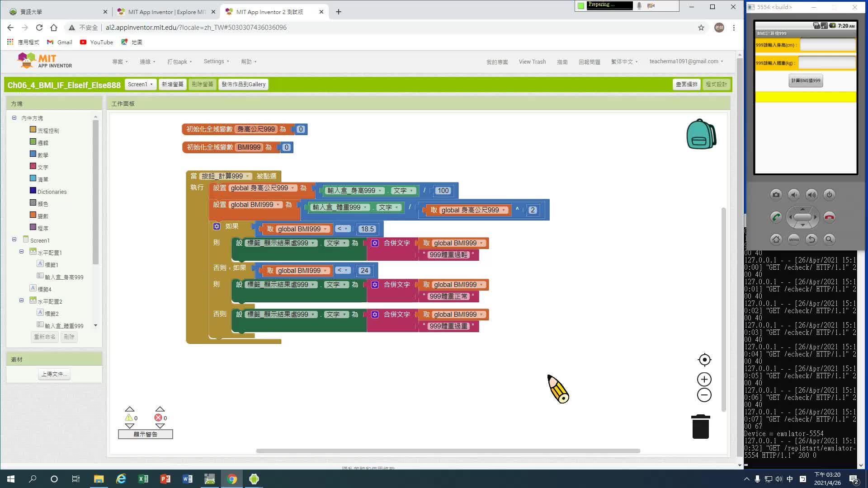The height and width of the screenshot is (488, 868).
Task: Collapse the Screen1 tree node
Action: pyautogui.click(x=14, y=239)
